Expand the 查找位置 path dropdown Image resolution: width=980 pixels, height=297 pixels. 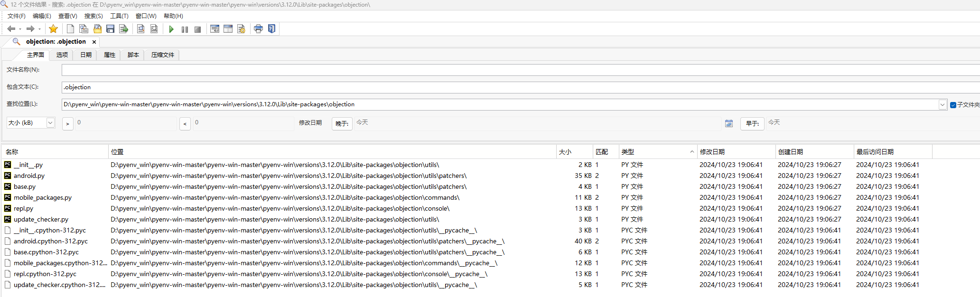coord(943,104)
